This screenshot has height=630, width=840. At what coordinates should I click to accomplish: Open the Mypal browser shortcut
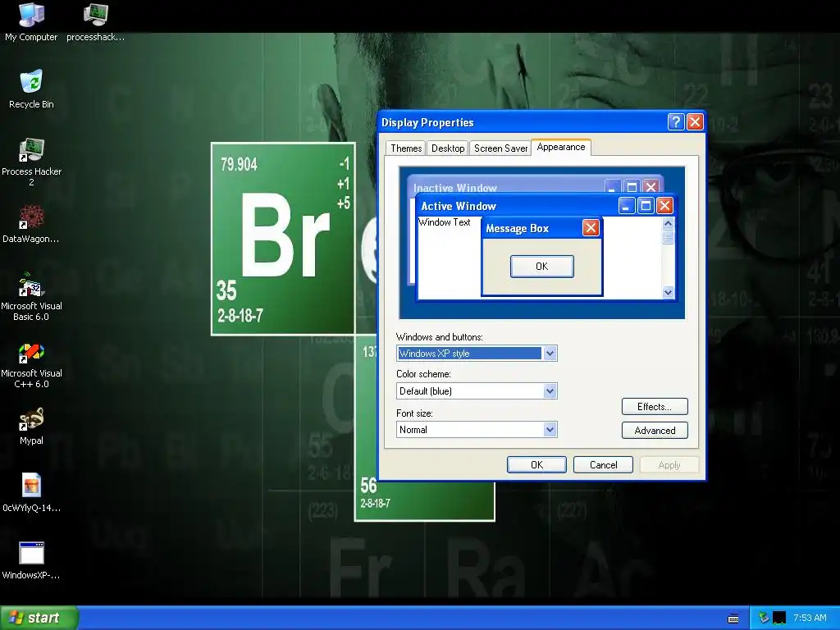click(31, 426)
